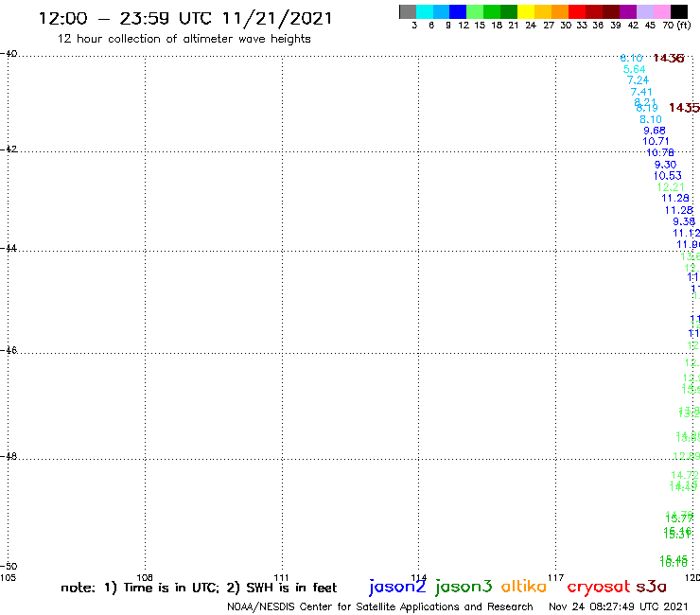700x615 pixels.
Task: Click the green 12.21 wave height value
Action: point(671,187)
